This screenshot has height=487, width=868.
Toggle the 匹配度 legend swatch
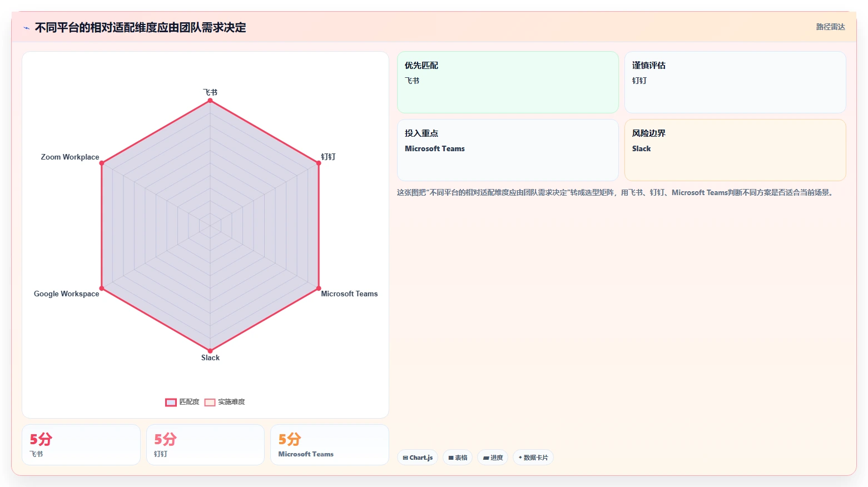171,402
